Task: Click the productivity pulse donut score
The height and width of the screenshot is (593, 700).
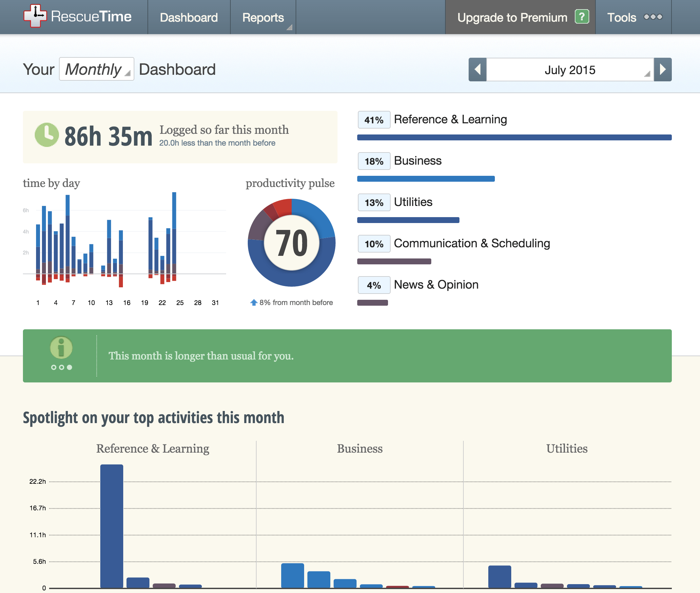Action: [x=291, y=243]
